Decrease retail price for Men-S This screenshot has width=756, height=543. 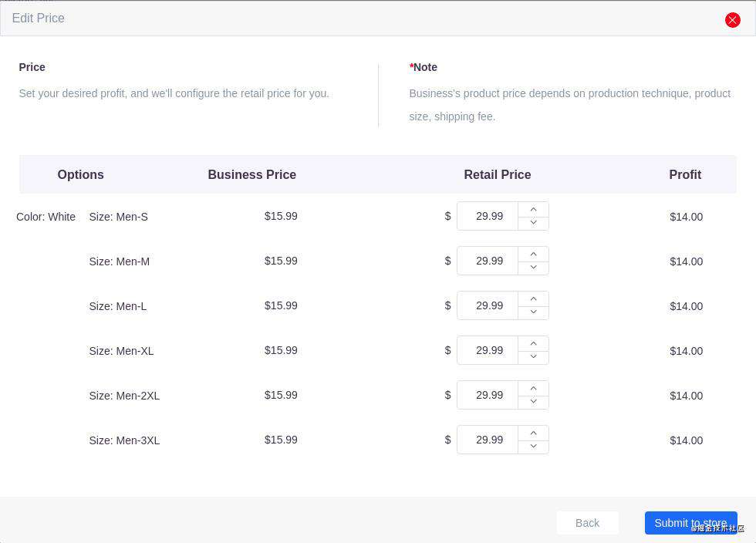click(x=533, y=223)
